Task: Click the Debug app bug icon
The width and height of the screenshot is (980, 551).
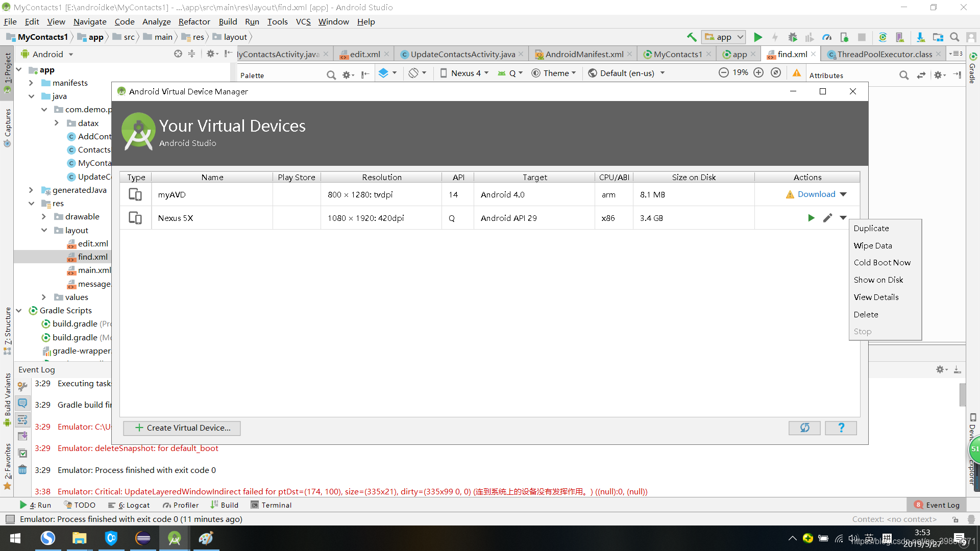Action: 793,37
